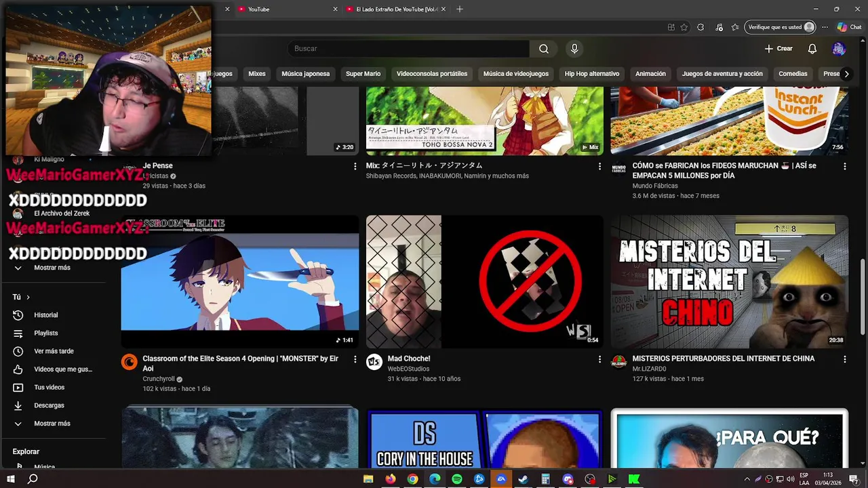Open the Mad Choche! video title
The height and width of the screenshot is (488, 868).
(x=409, y=359)
